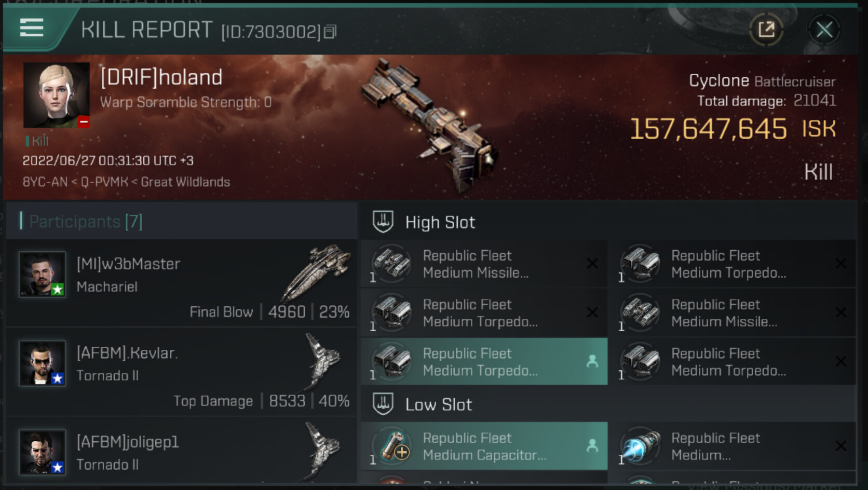Image resolution: width=868 pixels, height=490 pixels.
Task: Open the hamburger menu
Action: pyautogui.click(x=31, y=28)
